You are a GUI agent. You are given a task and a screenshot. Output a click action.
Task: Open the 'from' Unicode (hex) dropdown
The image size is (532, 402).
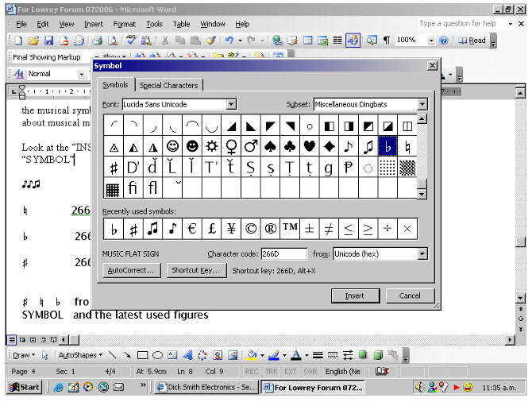click(x=422, y=253)
